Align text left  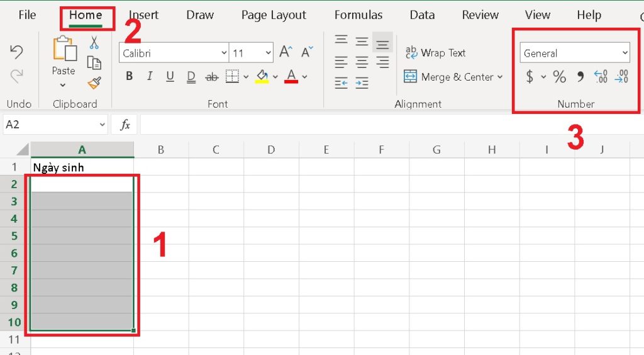pos(341,62)
